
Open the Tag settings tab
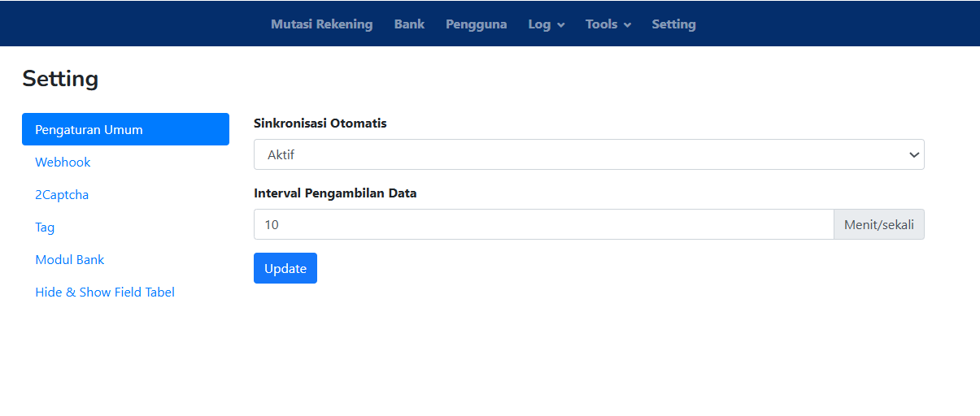45,227
